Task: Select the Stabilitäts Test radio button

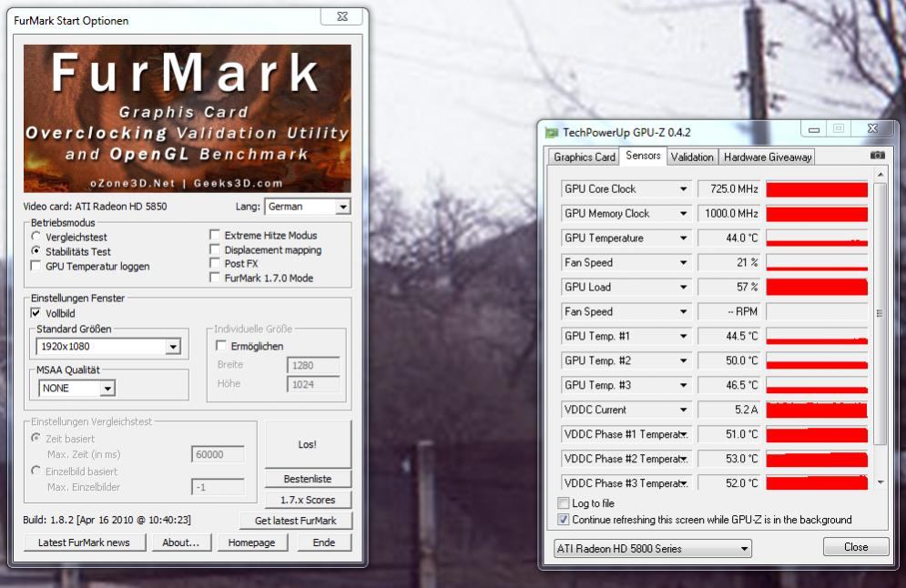Action: [x=36, y=251]
